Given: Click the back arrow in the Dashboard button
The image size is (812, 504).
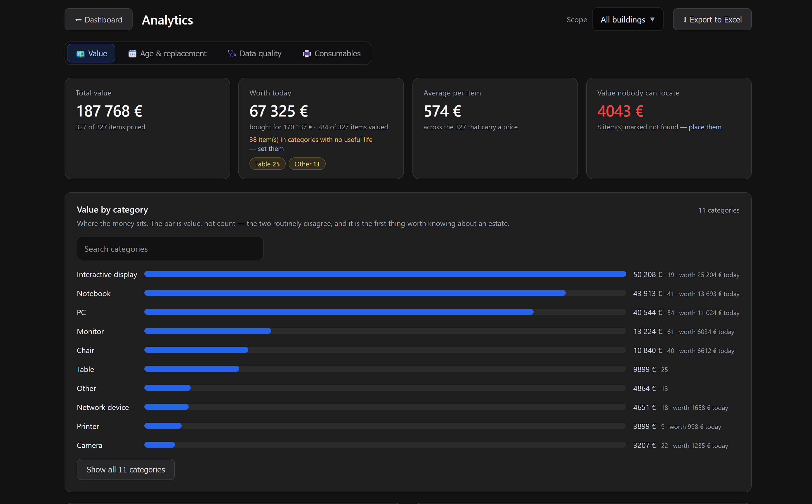Looking at the screenshot, I should [x=78, y=20].
